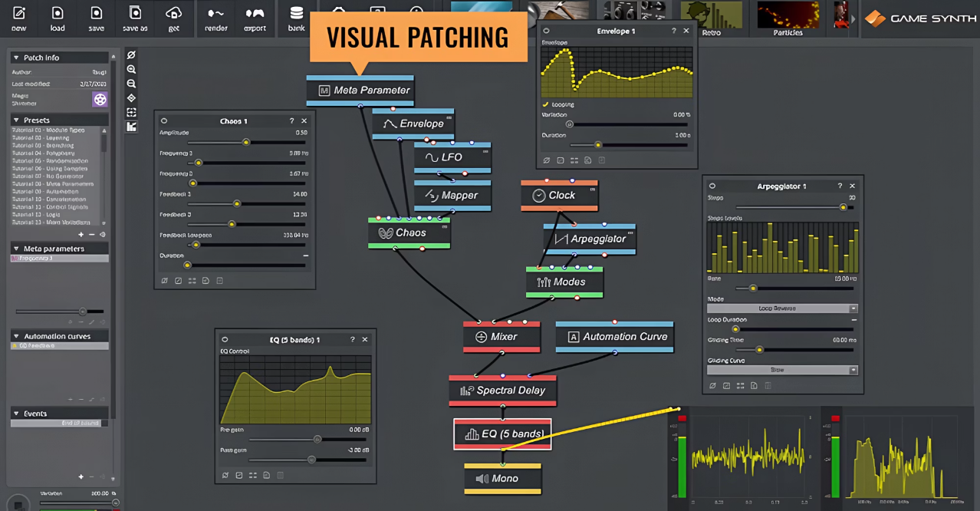The height and width of the screenshot is (511, 980).
Task: Select the EQ (5 bands) module node
Action: point(502,434)
